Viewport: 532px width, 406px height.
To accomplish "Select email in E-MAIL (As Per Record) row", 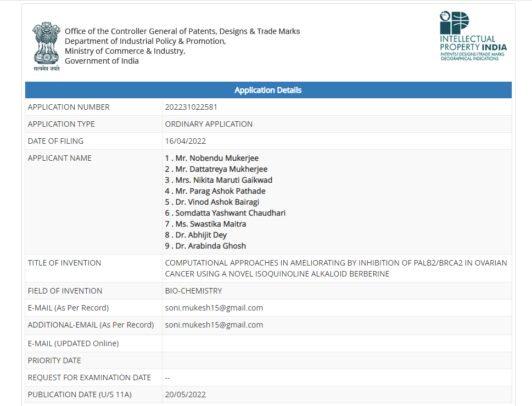I will [214, 308].
